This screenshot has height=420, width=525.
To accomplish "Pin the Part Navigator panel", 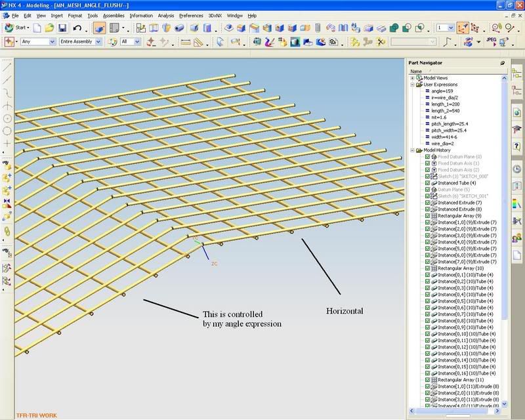I will point(502,63).
